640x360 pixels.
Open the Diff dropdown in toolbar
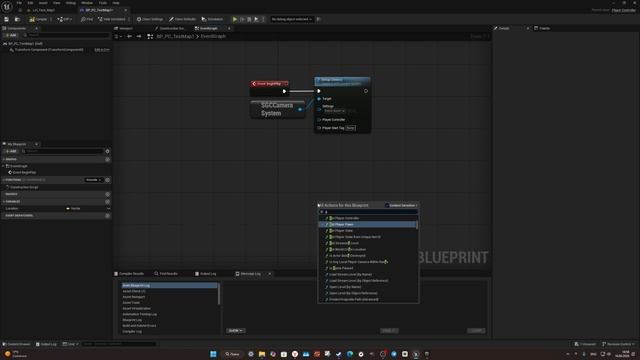[64, 19]
